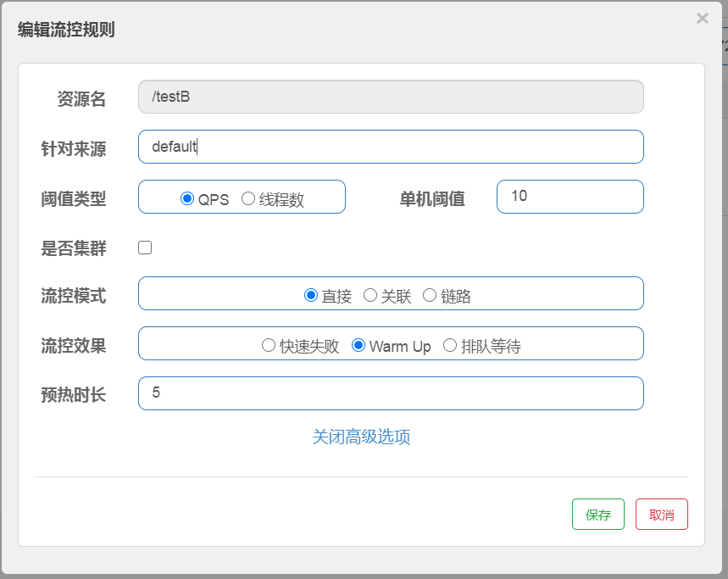
Task: Click the 线程数 radio label text
Action: (x=281, y=200)
